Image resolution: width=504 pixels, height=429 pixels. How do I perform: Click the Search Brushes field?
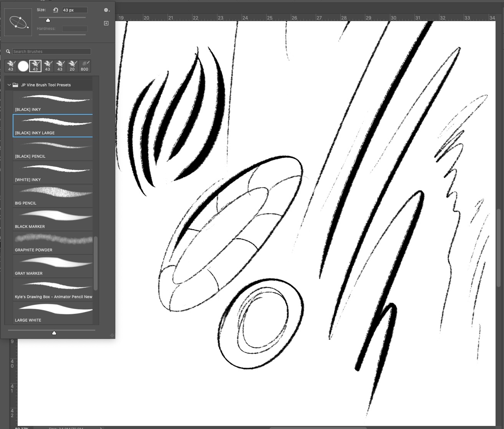[x=51, y=51]
